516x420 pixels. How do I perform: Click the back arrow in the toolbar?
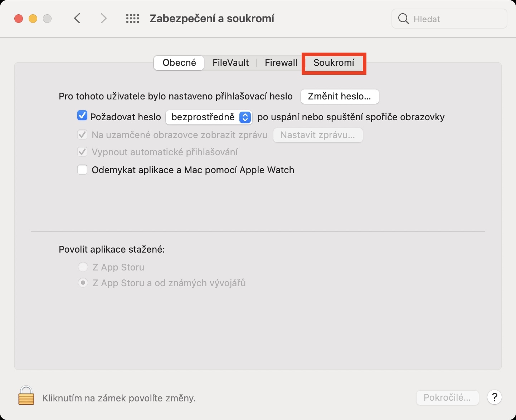(x=77, y=18)
